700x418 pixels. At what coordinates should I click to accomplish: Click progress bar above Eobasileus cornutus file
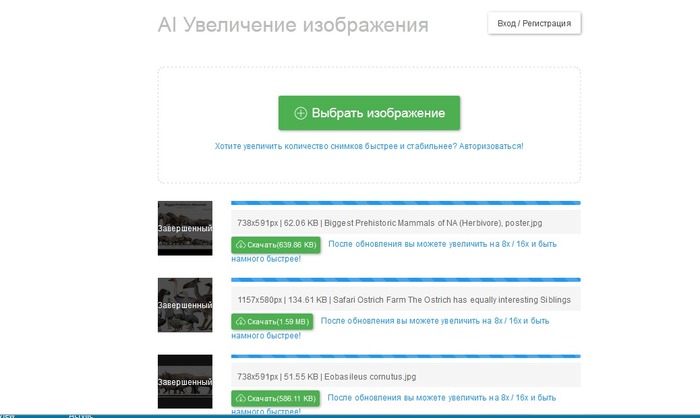405,356
